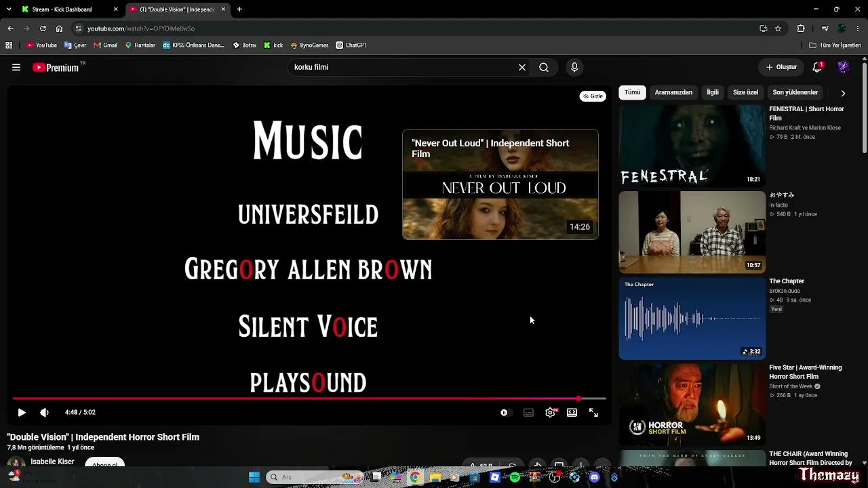Screen dimensions: 868x488
Task: Select the 'Son yüklenenler' filter chip
Action: pyautogui.click(x=795, y=92)
